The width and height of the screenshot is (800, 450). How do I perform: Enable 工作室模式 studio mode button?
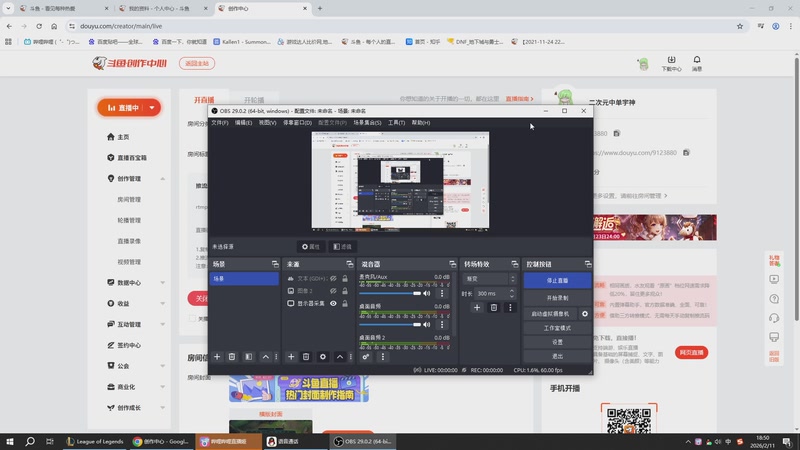[x=557, y=328]
